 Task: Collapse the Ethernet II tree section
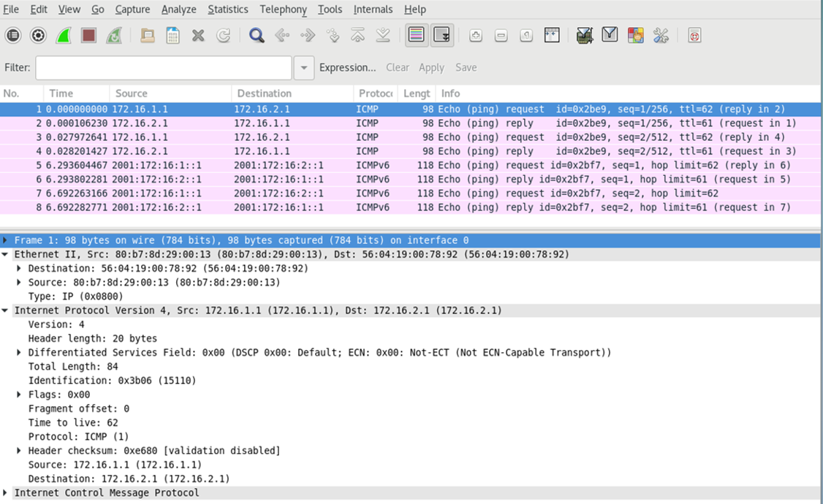point(7,255)
